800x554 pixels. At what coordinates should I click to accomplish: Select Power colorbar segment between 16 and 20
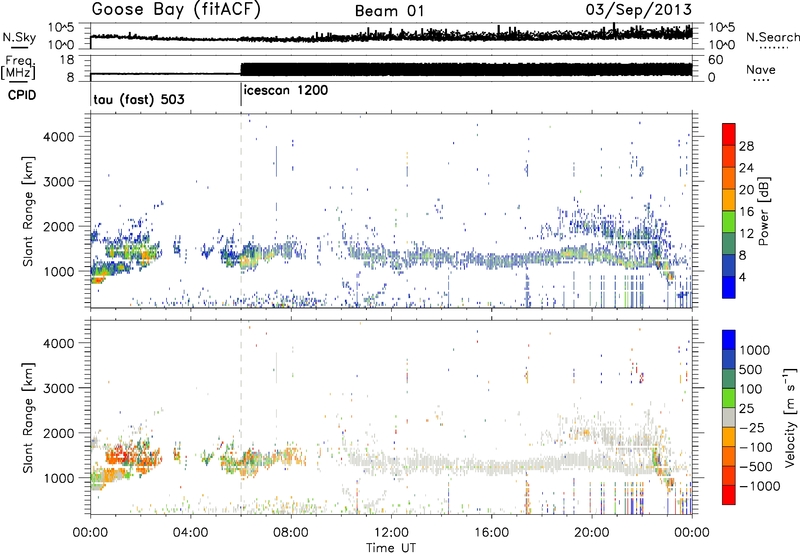pyautogui.click(x=729, y=200)
